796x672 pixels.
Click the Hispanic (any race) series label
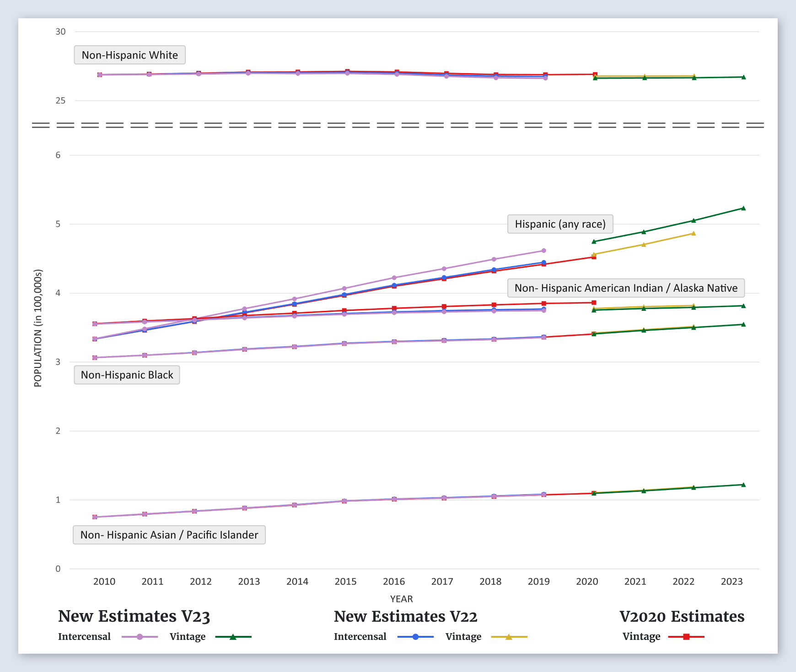pos(560,224)
